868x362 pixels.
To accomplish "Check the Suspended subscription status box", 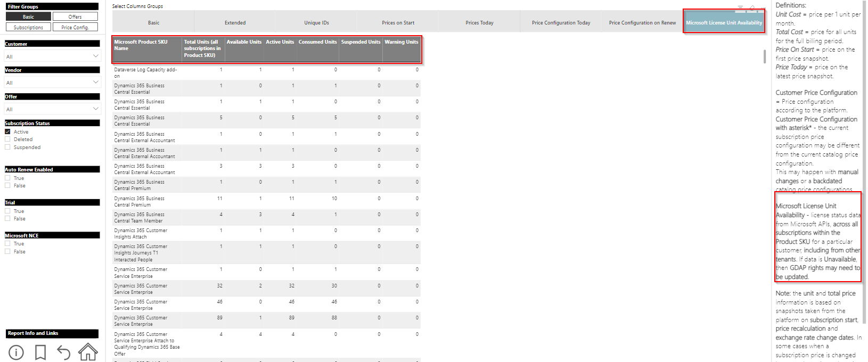I will 7,147.
